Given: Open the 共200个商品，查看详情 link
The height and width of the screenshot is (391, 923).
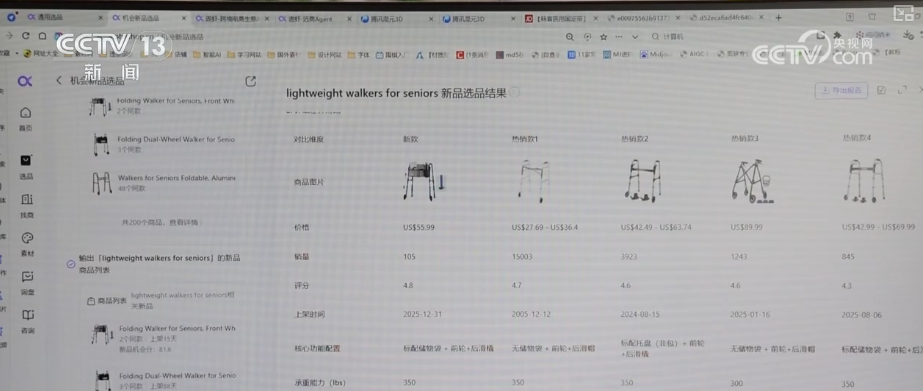Looking at the screenshot, I should point(162,223).
